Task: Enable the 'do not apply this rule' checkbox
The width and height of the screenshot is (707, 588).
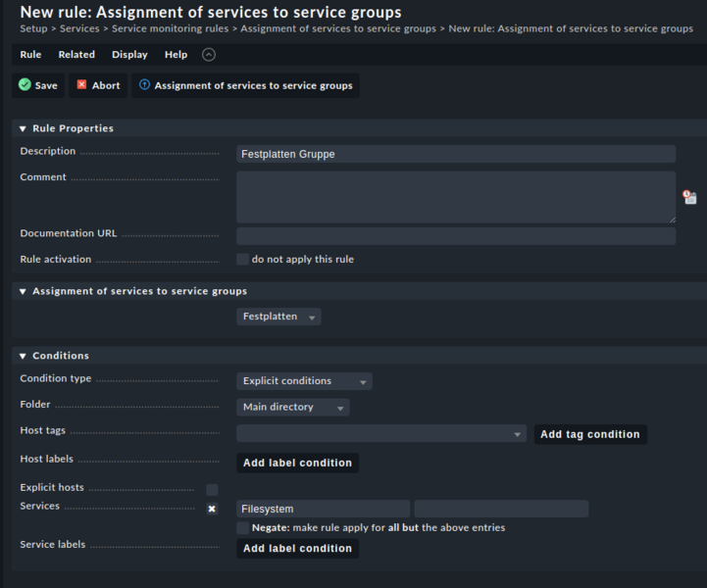Action: (242, 260)
